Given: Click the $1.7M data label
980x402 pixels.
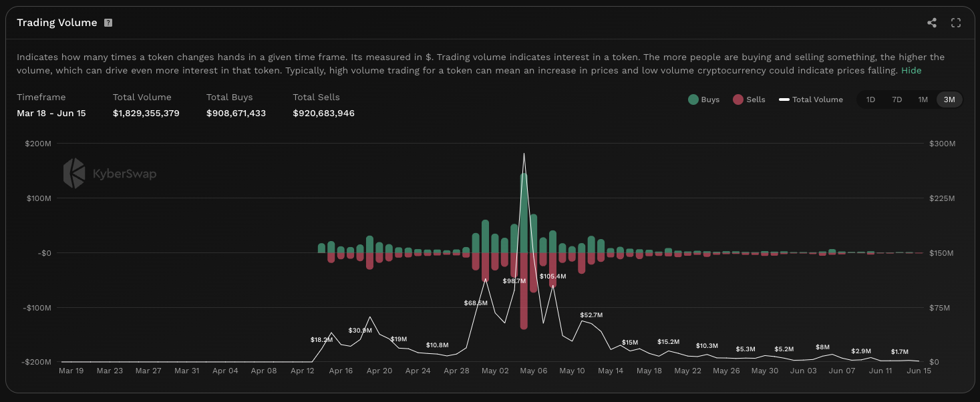Looking at the screenshot, I should (899, 352).
